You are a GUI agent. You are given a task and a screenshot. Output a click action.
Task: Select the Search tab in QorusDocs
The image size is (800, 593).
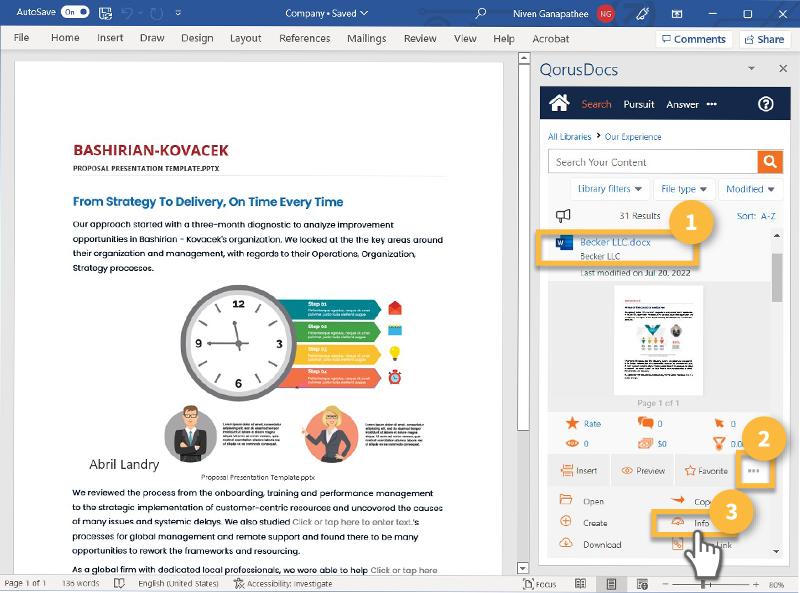click(596, 104)
